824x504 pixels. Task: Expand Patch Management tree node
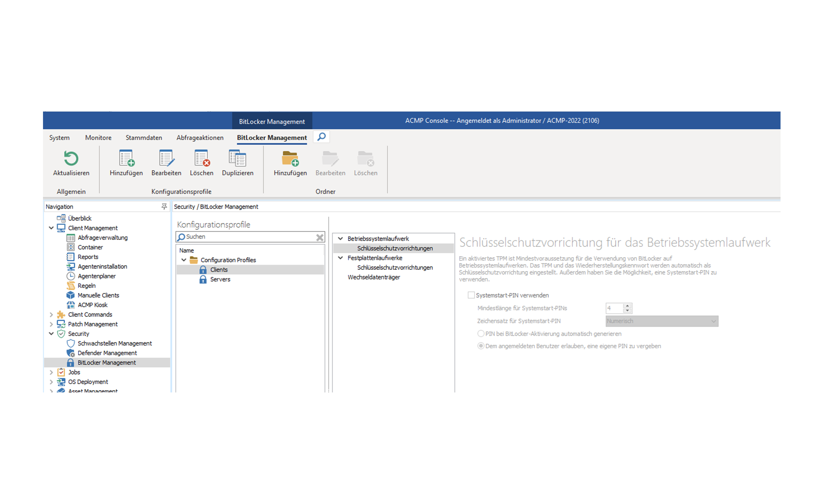point(51,324)
